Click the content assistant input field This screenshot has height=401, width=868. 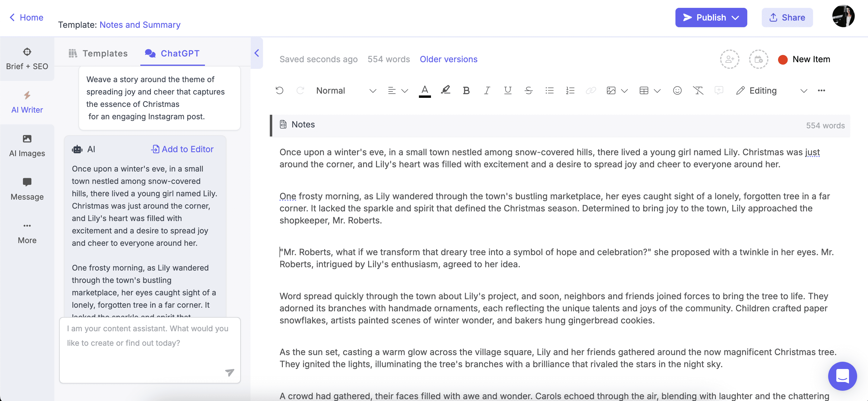pyautogui.click(x=150, y=350)
